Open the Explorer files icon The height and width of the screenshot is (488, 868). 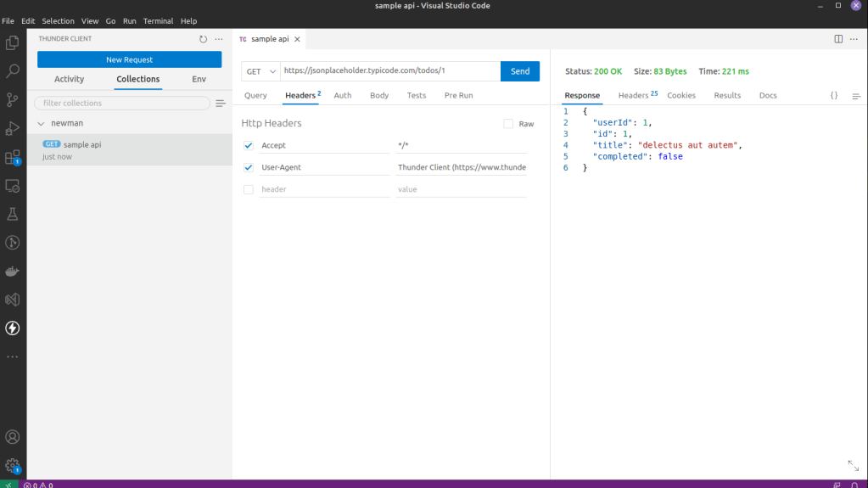pyautogui.click(x=13, y=42)
